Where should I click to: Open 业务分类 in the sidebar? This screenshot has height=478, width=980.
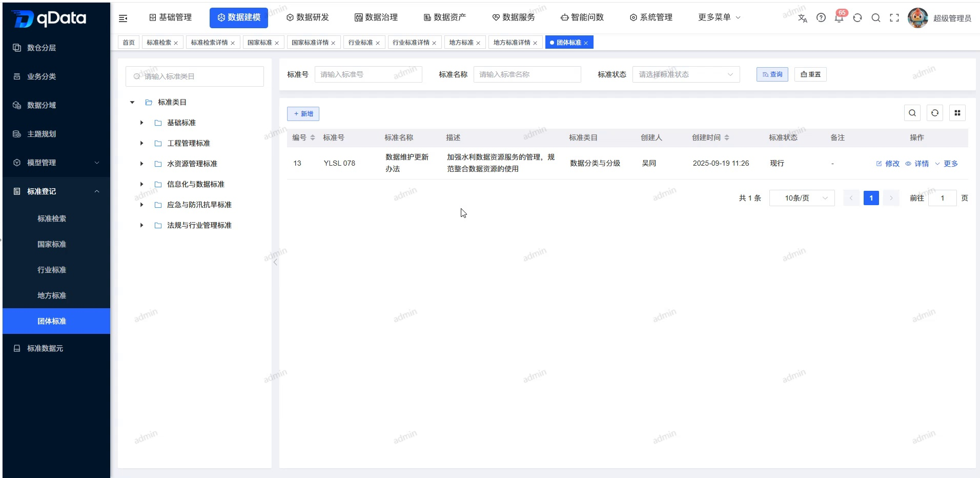56,76
